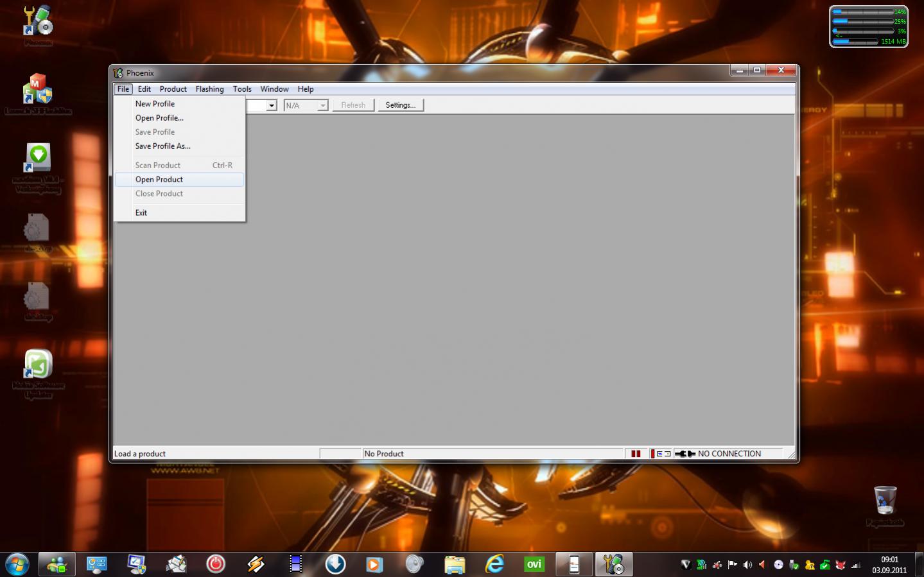Open the Window menu

click(274, 89)
